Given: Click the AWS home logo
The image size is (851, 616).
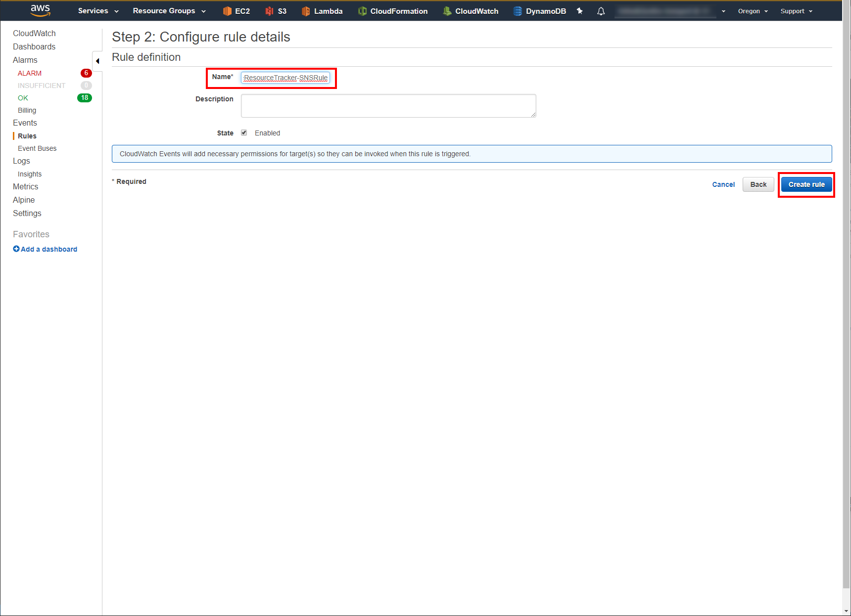Looking at the screenshot, I should [x=40, y=10].
